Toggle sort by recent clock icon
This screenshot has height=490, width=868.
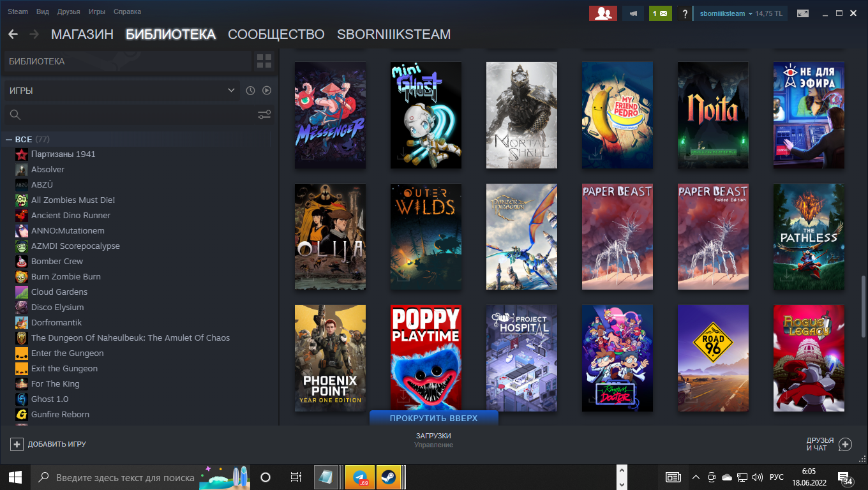click(250, 91)
